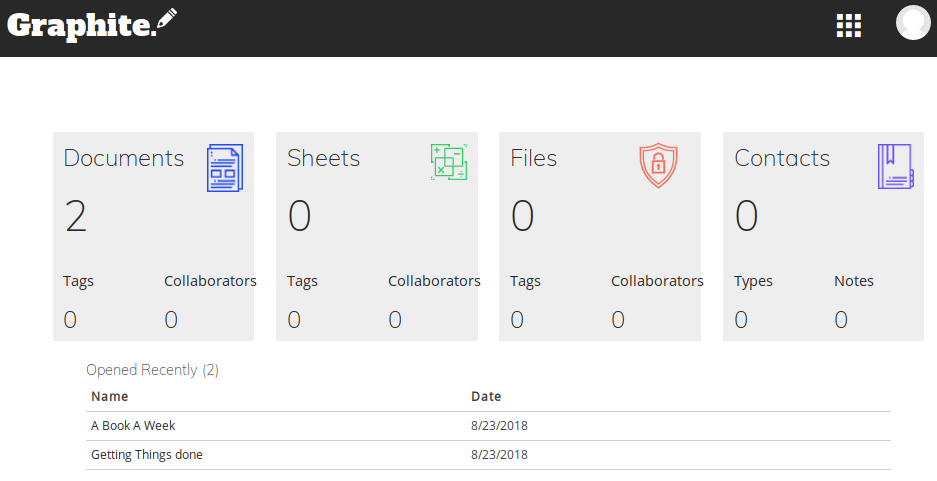Screen dimensions: 937x481
Task: Click Tags label in Documents card
Action: pyautogui.click(x=78, y=281)
